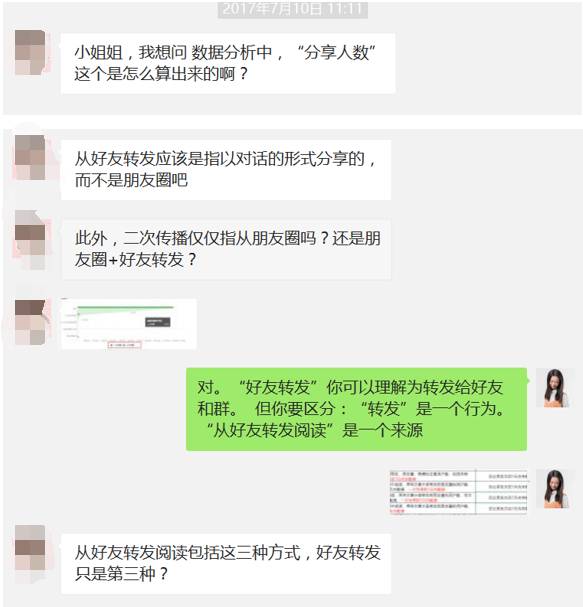Click the text “而不是朋友圈吧”
This screenshot has width=583, height=607.
point(131,180)
